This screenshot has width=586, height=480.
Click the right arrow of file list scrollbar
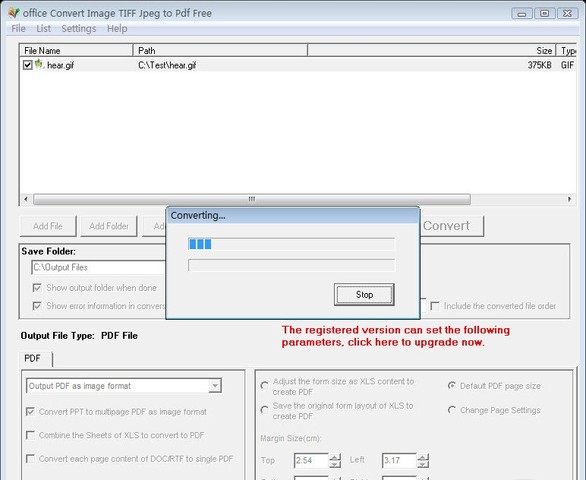point(569,199)
